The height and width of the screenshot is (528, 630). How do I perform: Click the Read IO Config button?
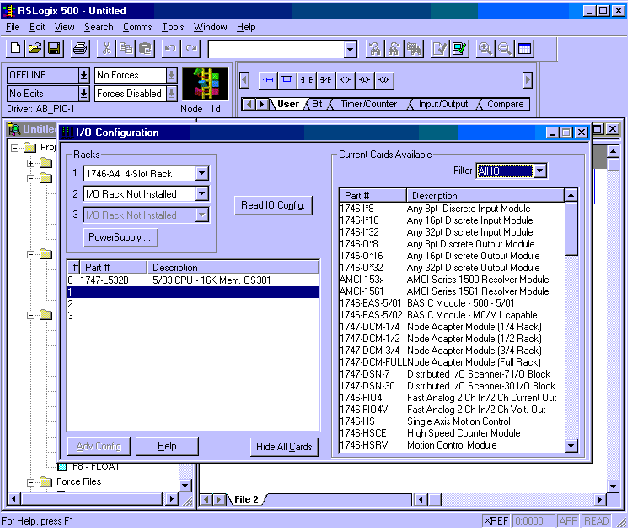click(273, 205)
